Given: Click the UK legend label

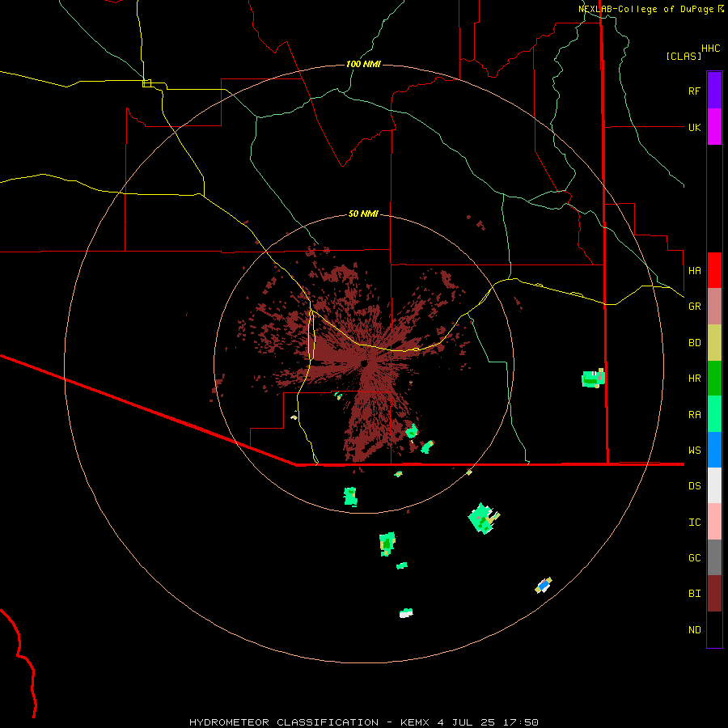Looking at the screenshot, I should point(694,127).
